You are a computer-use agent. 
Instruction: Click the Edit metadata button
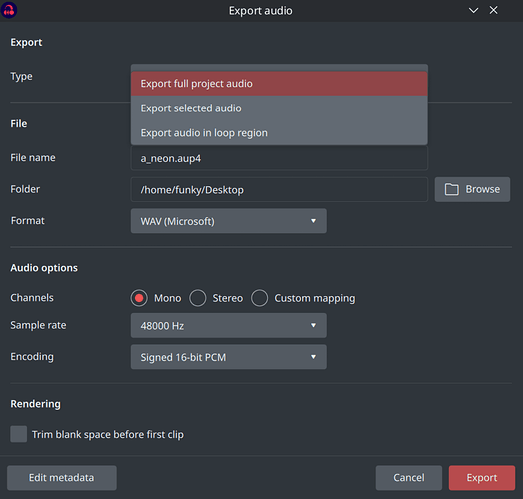click(x=62, y=478)
